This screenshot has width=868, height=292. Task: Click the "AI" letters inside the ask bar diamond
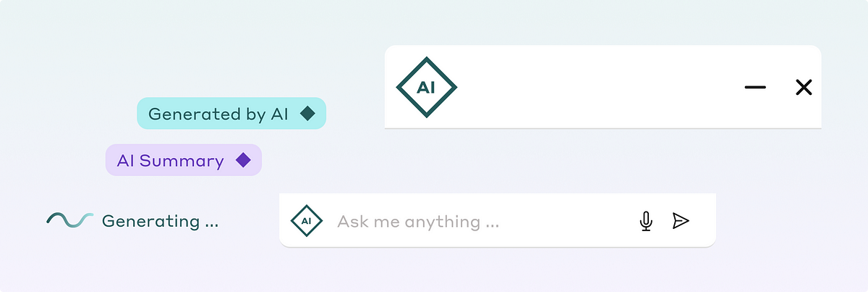(306, 221)
